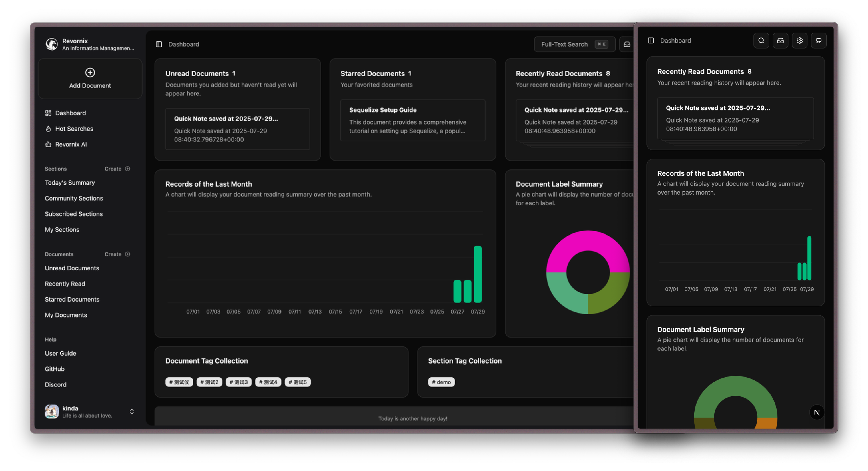
Task: Click GitHub icon in right window header
Action: pos(819,41)
